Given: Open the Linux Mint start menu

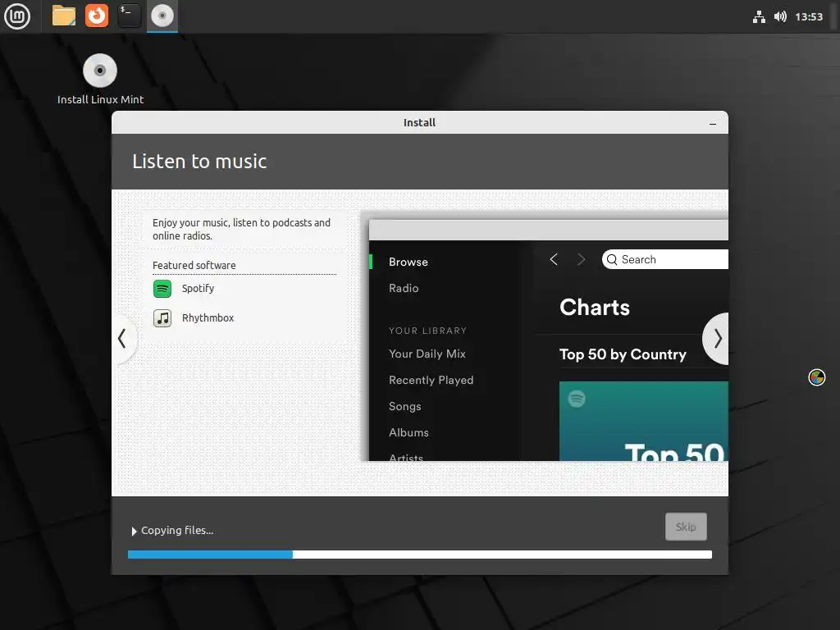Looking at the screenshot, I should pyautogui.click(x=17, y=16).
